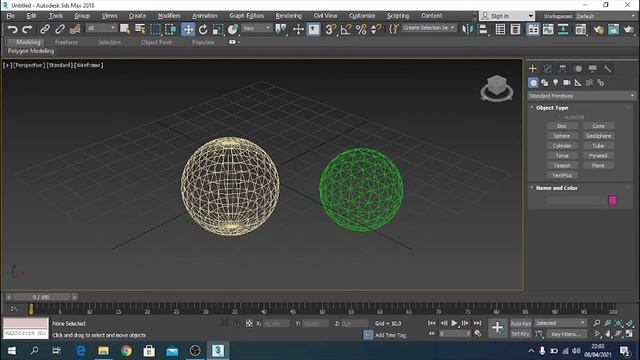Screen dimensions: 640x360
Task: Click Set Key button
Action: coord(521,334)
